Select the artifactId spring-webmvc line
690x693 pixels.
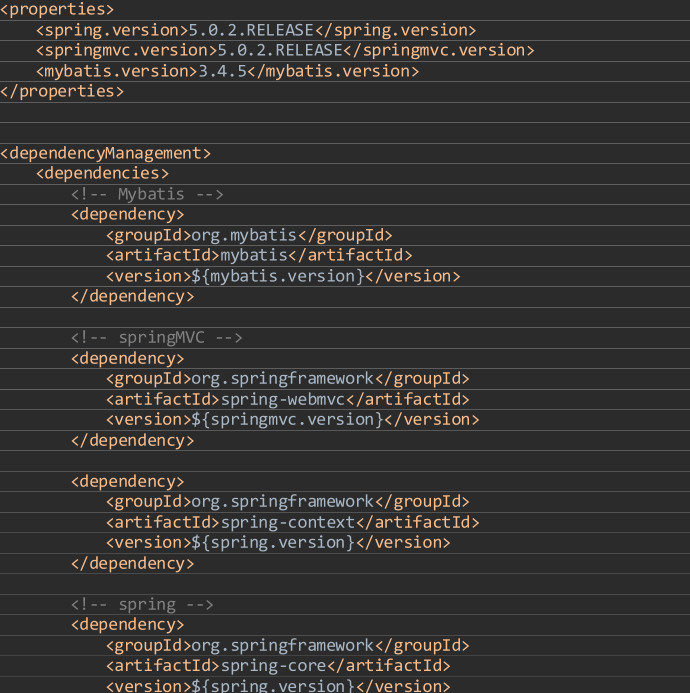click(x=287, y=400)
